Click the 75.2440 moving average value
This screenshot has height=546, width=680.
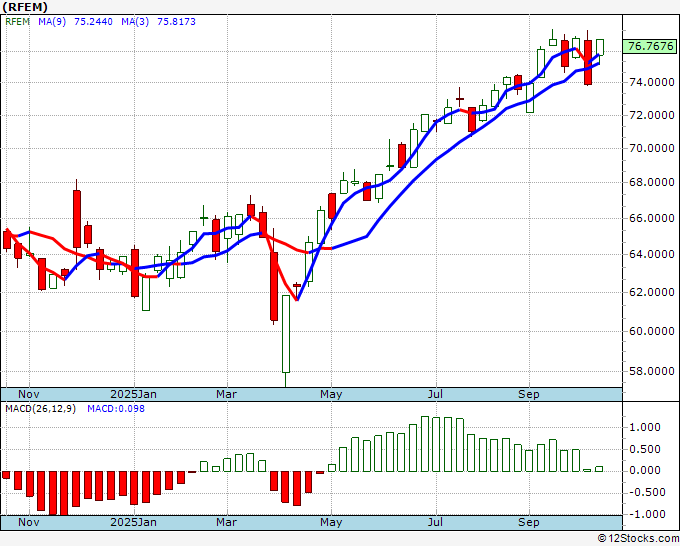pyautogui.click(x=93, y=22)
